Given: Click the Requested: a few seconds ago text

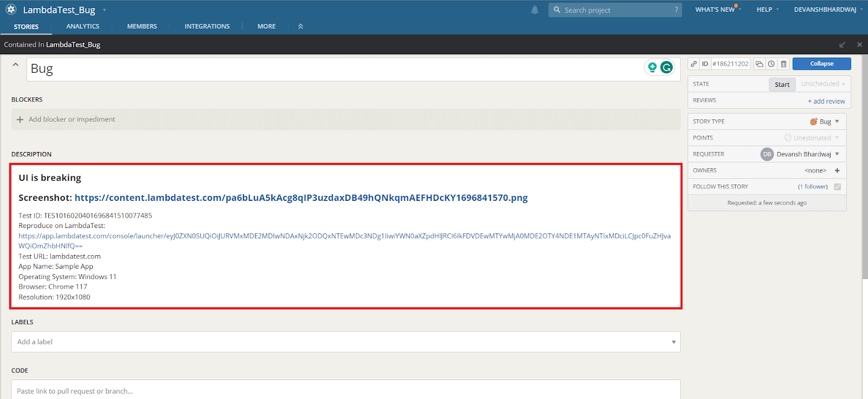Looking at the screenshot, I should 767,203.
